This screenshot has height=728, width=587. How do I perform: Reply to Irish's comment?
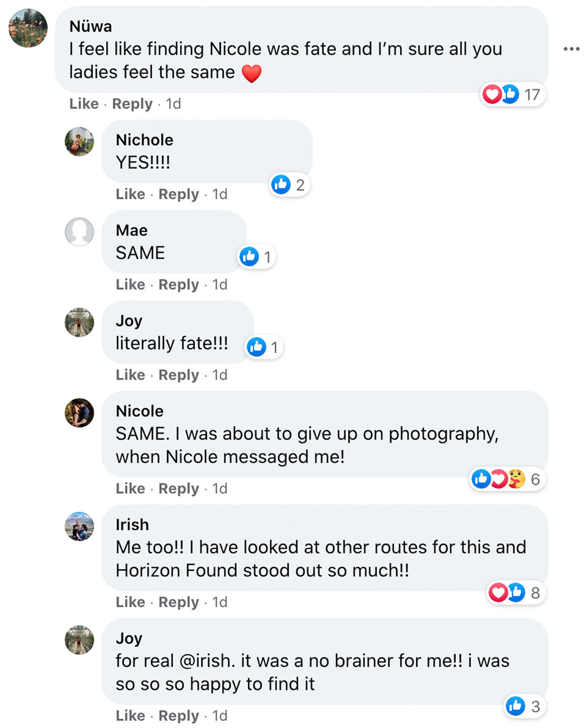point(179,602)
